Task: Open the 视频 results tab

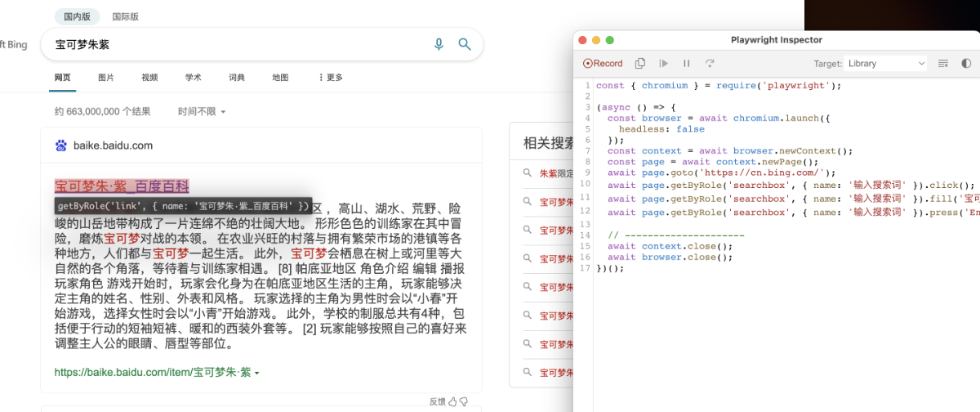Action: tap(149, 78)
